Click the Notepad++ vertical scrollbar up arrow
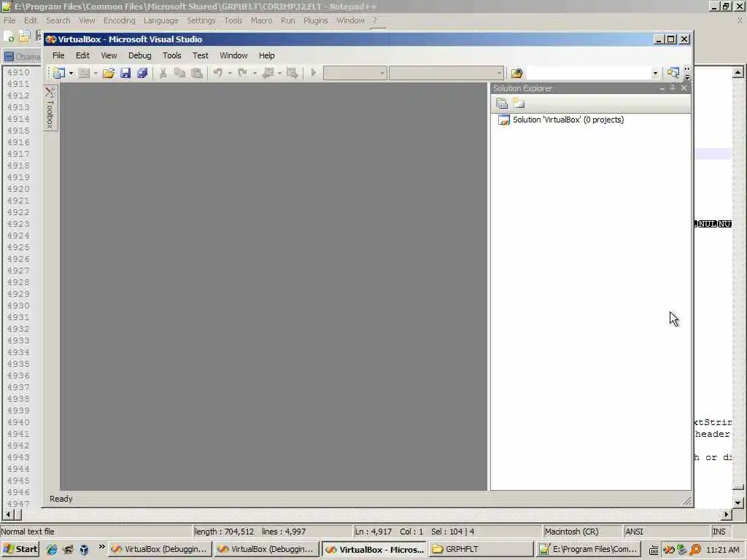The image size is (747, 560). [x=738, y=72]
